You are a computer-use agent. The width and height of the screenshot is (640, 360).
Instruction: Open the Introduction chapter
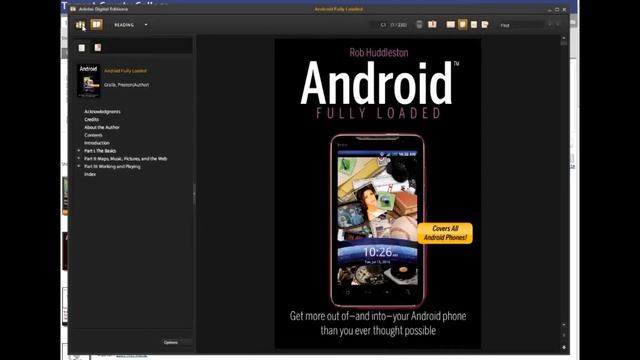(97, 143)
